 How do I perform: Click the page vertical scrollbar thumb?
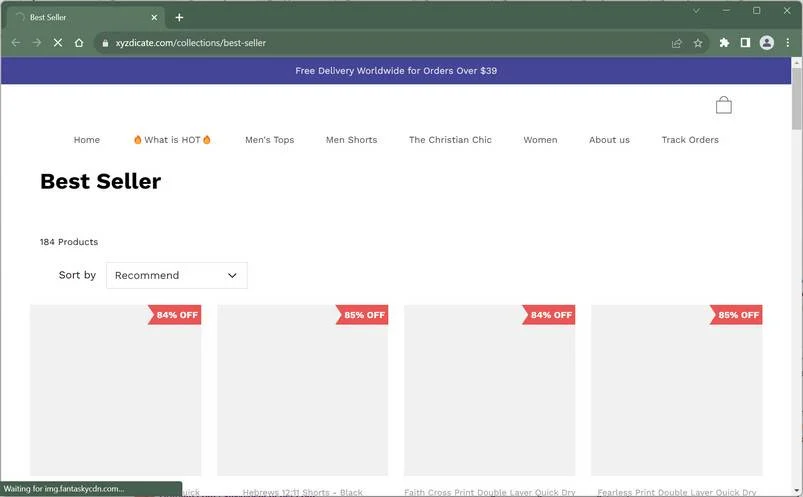796,98
